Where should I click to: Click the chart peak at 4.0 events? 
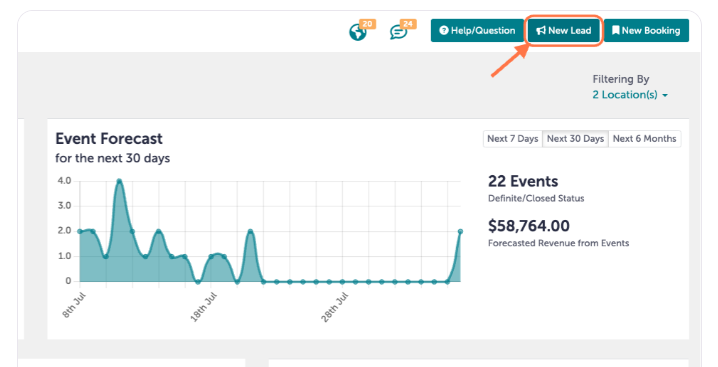(119, 181)
